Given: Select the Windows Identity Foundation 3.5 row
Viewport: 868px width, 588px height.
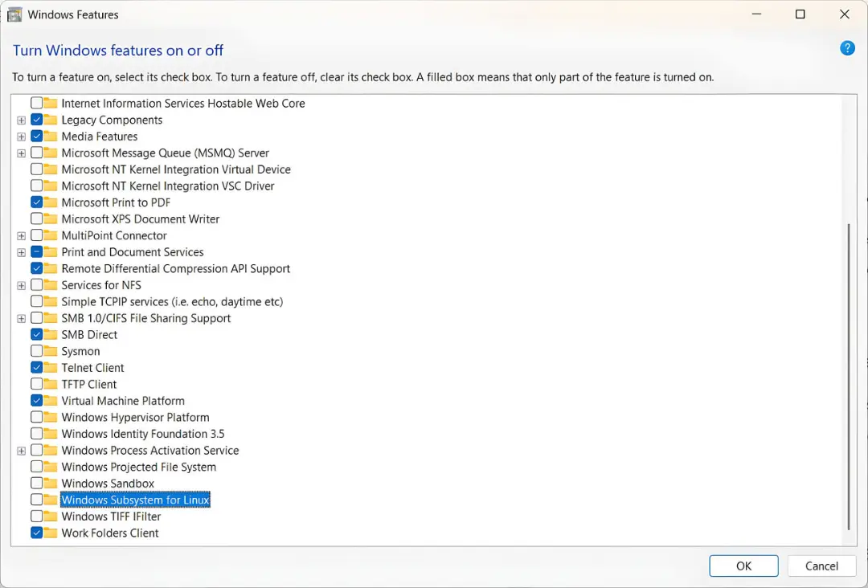Looking at the screenshot, I should click(143, 434).
